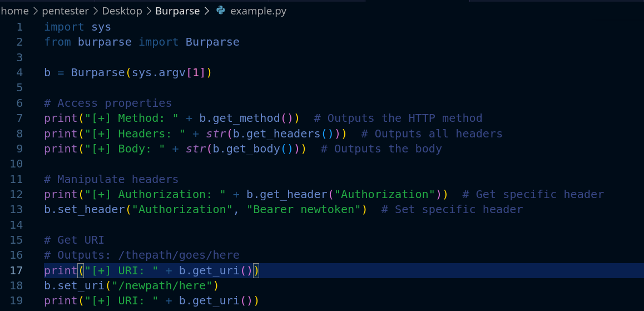
Task: Click the '# Access properties' comment
Action: point(108,103)
